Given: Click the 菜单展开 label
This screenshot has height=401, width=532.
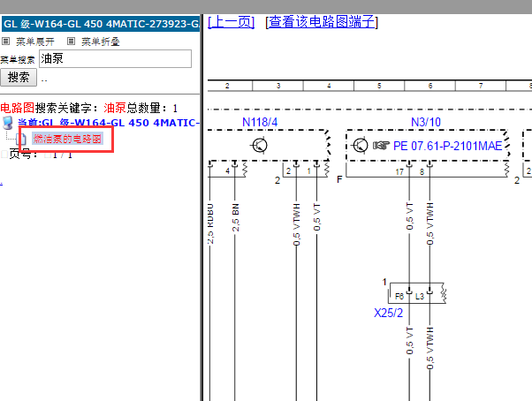Looking at the screenshot, I should [x=35, y=42].
